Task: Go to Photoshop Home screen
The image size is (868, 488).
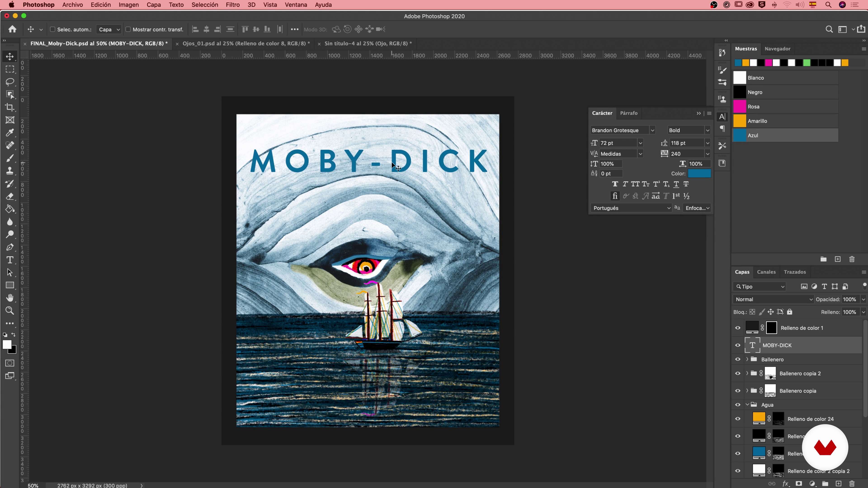Action: tap(12, 29)
